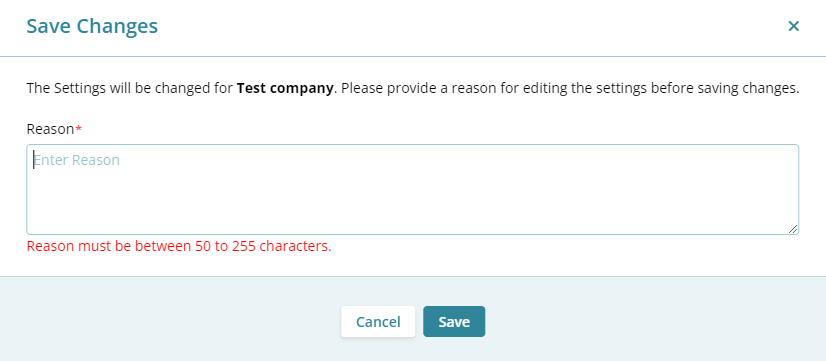The width and height of the screenshot is (826, 361).
Task: Select the bold Test company text
Action: tap(285, 88)
